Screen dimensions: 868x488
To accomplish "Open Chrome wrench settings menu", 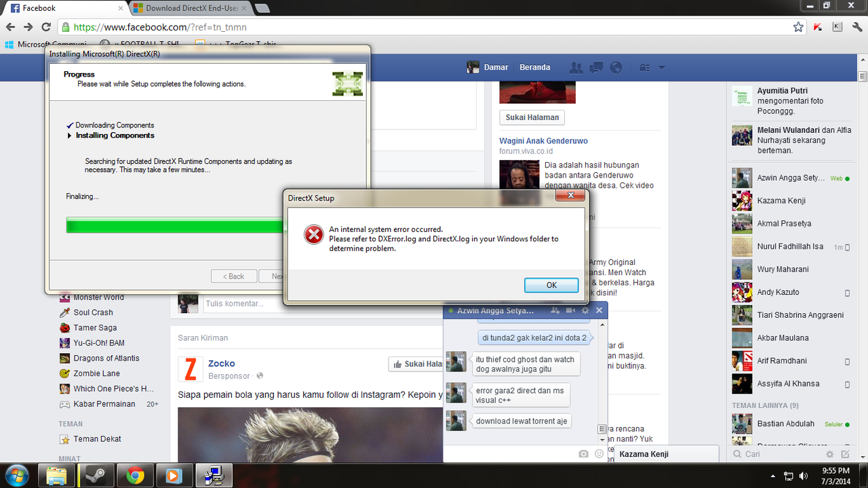I will pos(856,27).
